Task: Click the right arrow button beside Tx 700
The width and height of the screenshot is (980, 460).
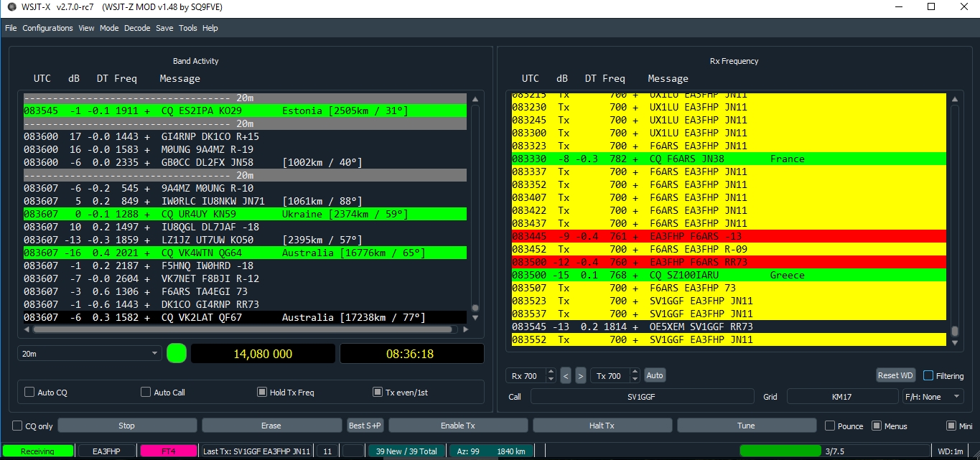Action: pyautogui.click(x=581, y=375)
